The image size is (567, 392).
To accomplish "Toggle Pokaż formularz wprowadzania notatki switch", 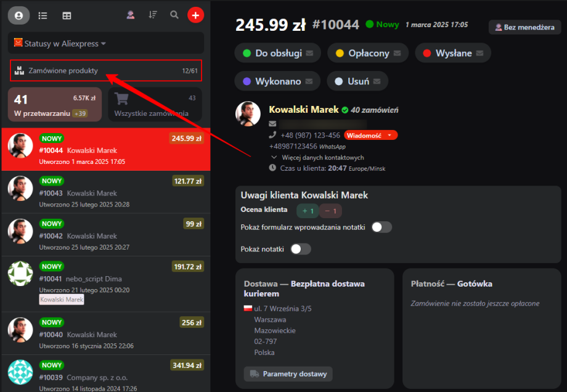I will 381,227.
